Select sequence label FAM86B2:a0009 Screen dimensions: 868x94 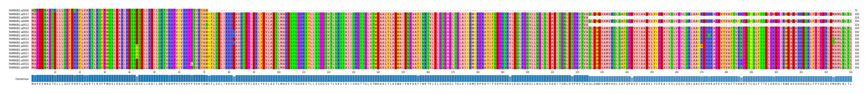(19, 18)
